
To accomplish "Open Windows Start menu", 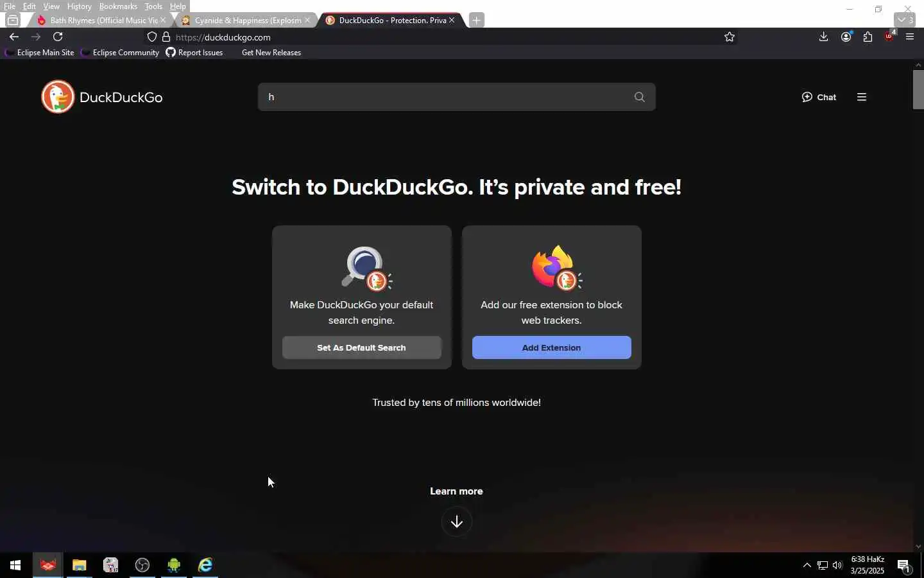I will click(x=15, y=565).
